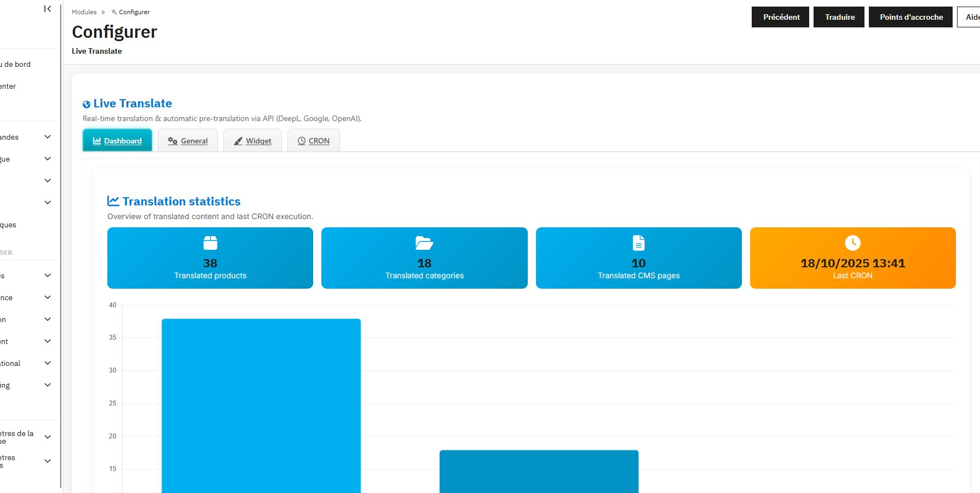Viewport: 980px width, 493px height.
Task: Click the Translation statistics heading
Action: 181,201
